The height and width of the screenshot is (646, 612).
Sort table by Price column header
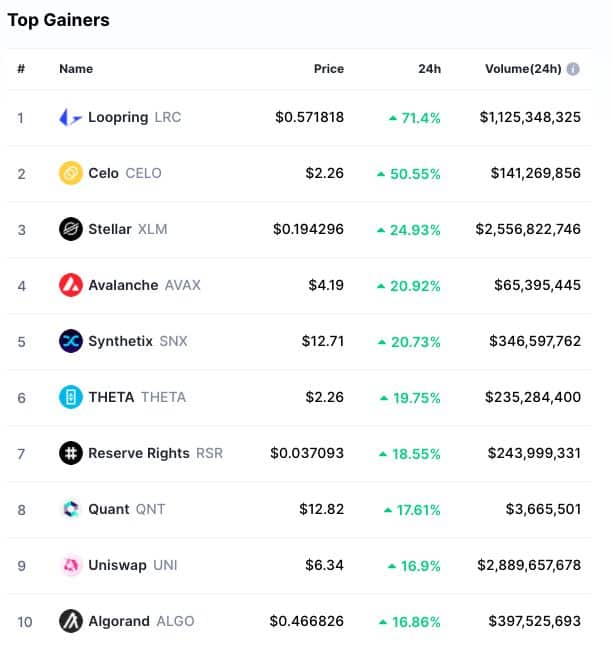coord(328,69)
